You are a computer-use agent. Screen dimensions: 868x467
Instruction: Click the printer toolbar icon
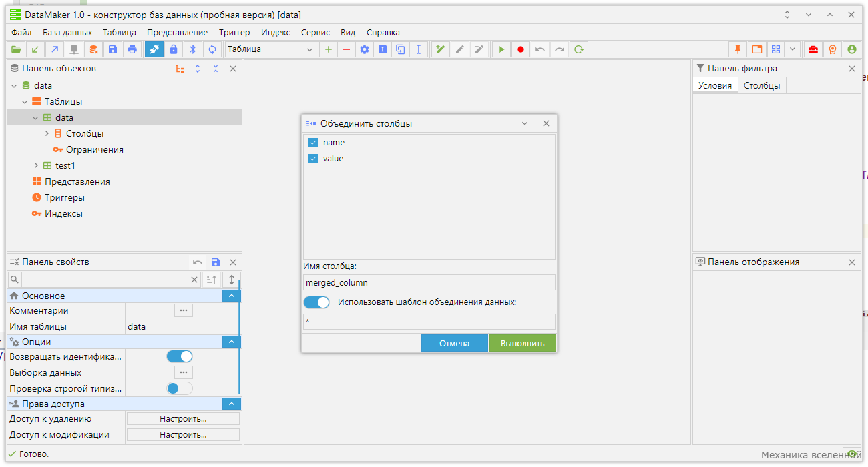tap(132, 49)
